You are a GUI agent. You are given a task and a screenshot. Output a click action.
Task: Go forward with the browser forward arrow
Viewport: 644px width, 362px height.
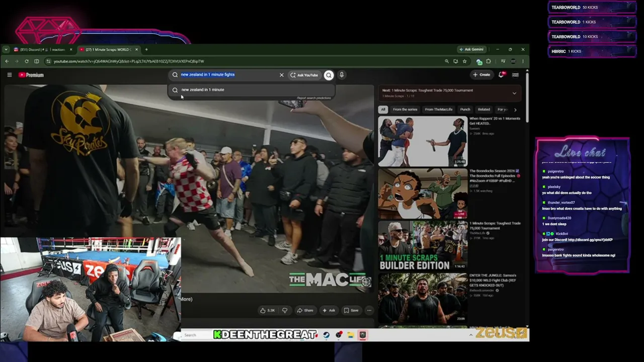(x=17, y=61)
